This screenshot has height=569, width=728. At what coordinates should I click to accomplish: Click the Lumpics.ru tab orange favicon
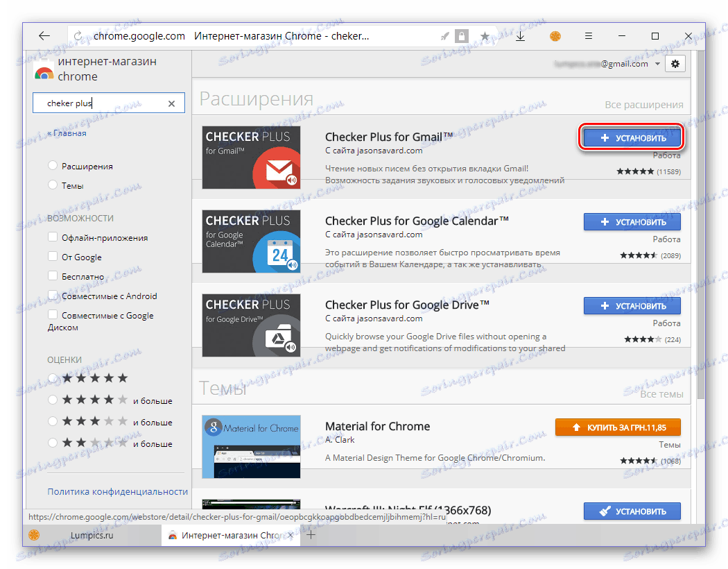pyautogui.click(x=34, y=535)
